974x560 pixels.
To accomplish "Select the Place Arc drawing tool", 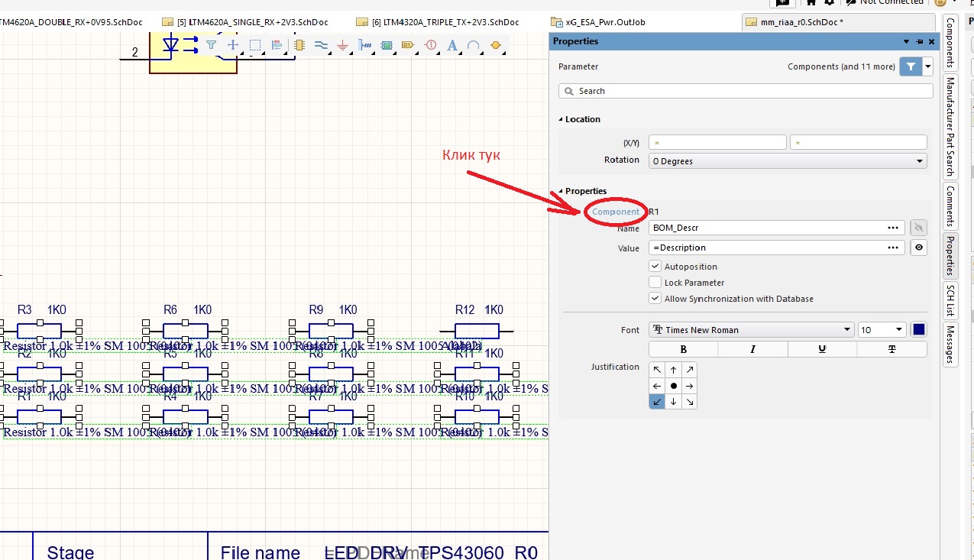I will [x=474, y=45].
